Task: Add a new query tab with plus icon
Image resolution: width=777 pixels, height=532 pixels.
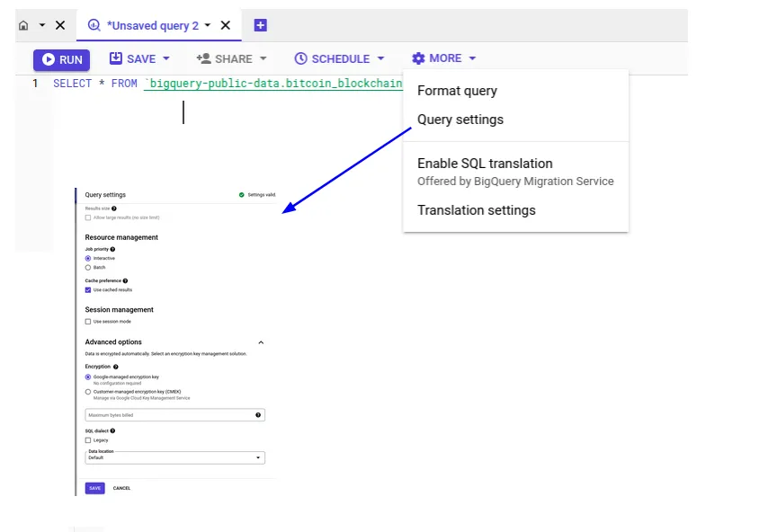Action: tap(261, 25)
